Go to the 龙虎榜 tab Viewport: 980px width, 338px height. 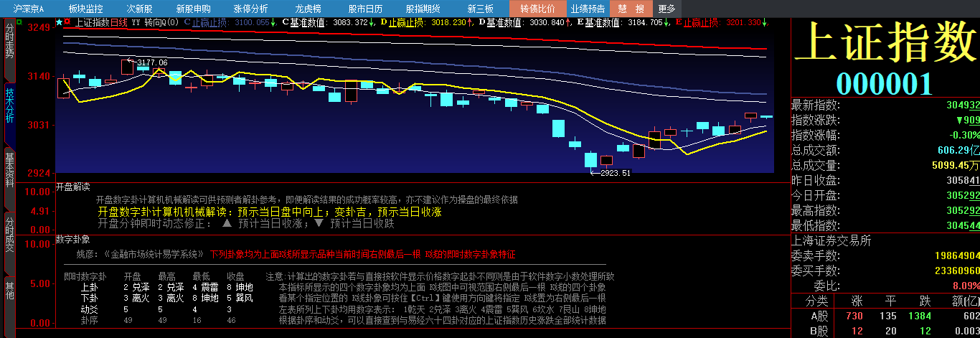(x=308, y=9)
